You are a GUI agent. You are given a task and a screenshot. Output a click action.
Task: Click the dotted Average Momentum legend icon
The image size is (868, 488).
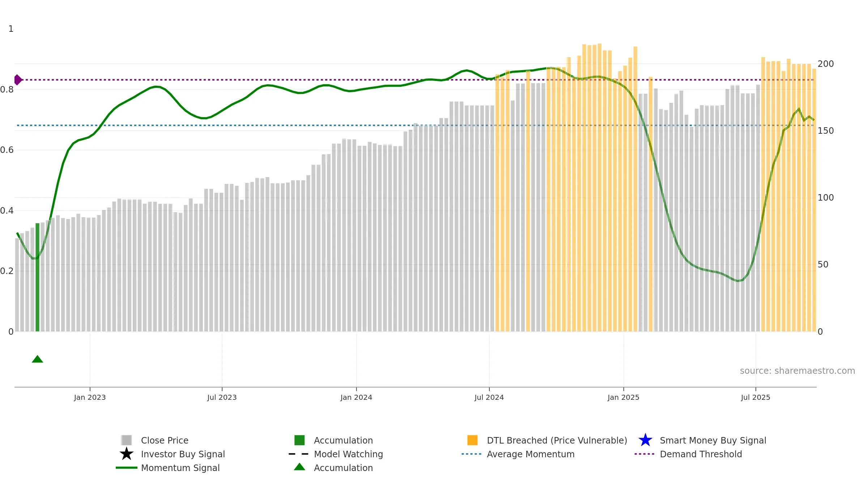coord(472,454)
